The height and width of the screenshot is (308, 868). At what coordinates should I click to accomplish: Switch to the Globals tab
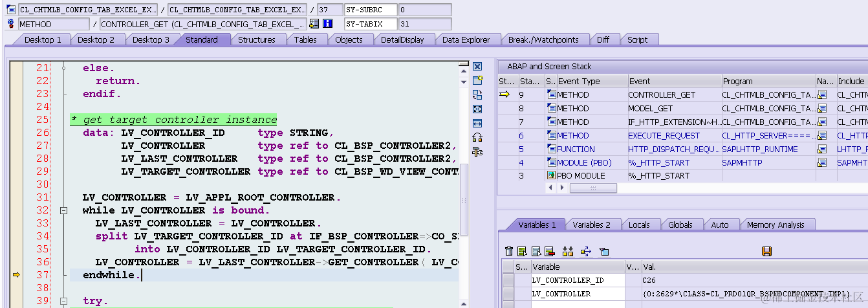click(x=680, y=225)
